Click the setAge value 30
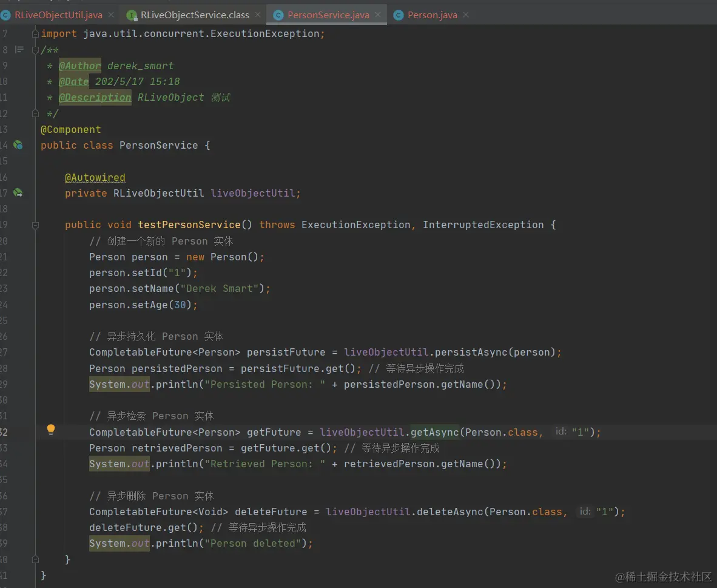Viewport: 717px width, 588px height. [x=180, y=305]
